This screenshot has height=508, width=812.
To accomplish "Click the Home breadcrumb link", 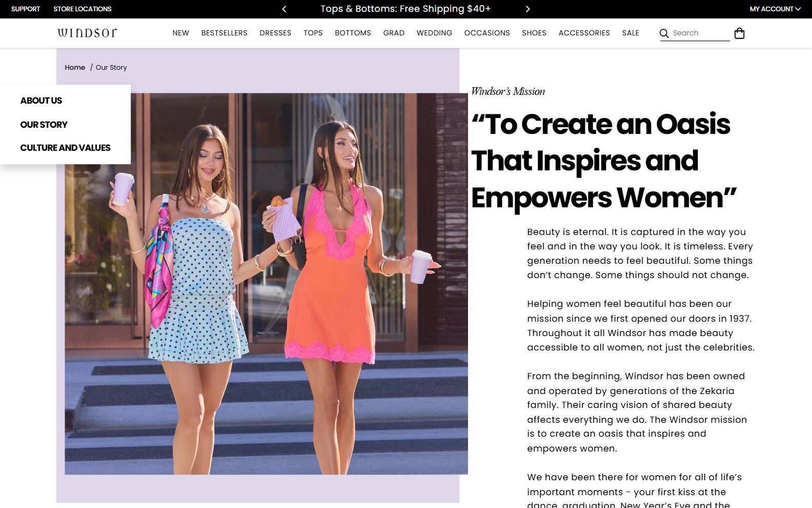I will (75, 67).
